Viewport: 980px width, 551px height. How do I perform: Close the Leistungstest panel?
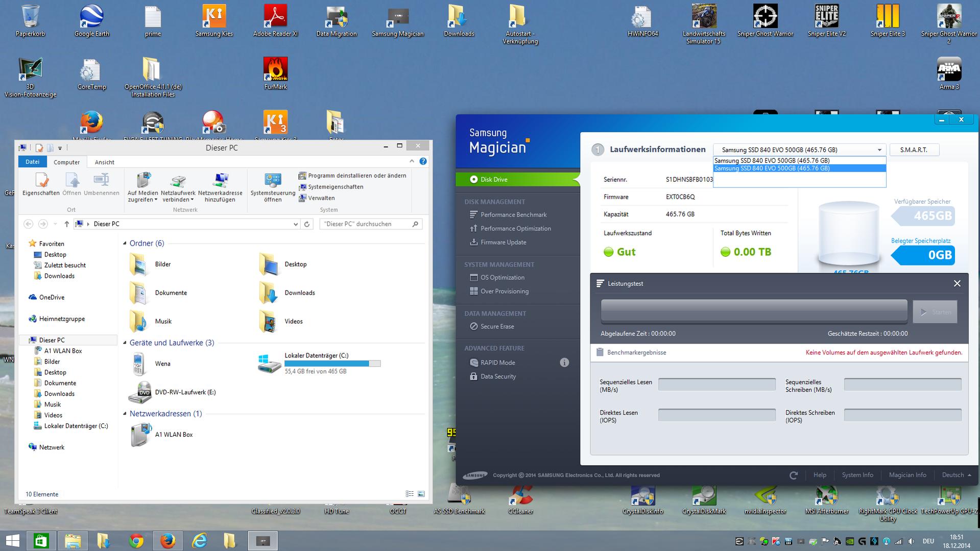(x=957, y=283)
